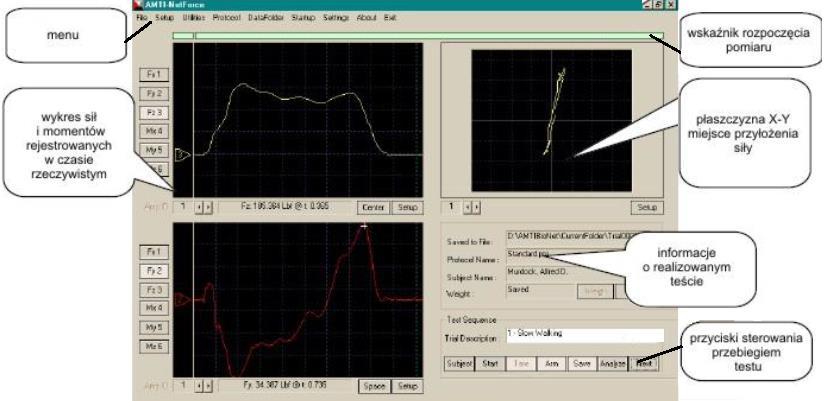Viewport: 825px width, 401px height.
Task: Decrease X-Y plot stepper with left arrow
Action: click(x=467, y=207)
